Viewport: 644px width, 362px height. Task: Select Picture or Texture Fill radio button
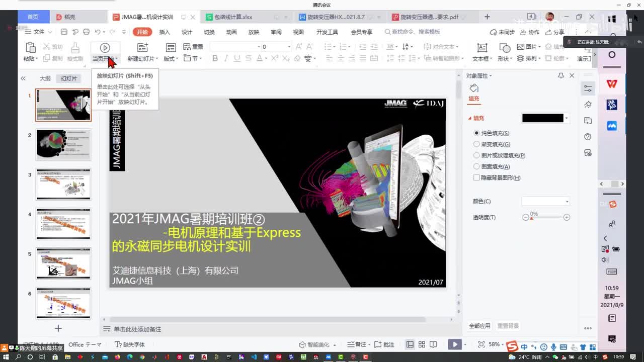pyautogui.click(x=476, y=155)
